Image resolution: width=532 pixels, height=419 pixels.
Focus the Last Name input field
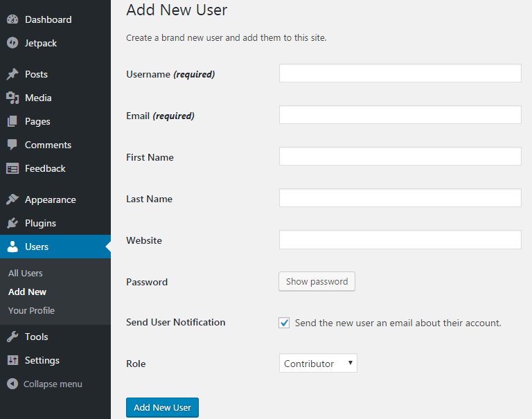(400, 198)
